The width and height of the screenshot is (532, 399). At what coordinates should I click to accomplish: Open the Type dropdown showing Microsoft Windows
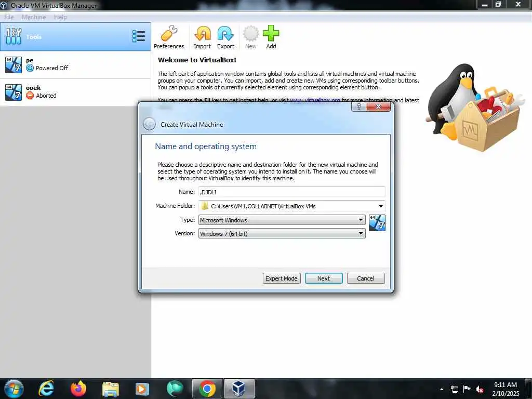[282, 220]
